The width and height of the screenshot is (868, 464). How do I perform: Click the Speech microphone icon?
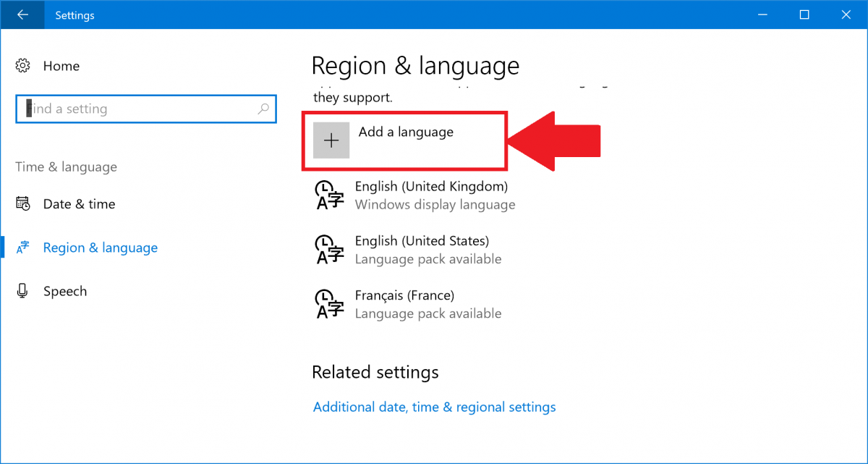(x=22, y=290)
